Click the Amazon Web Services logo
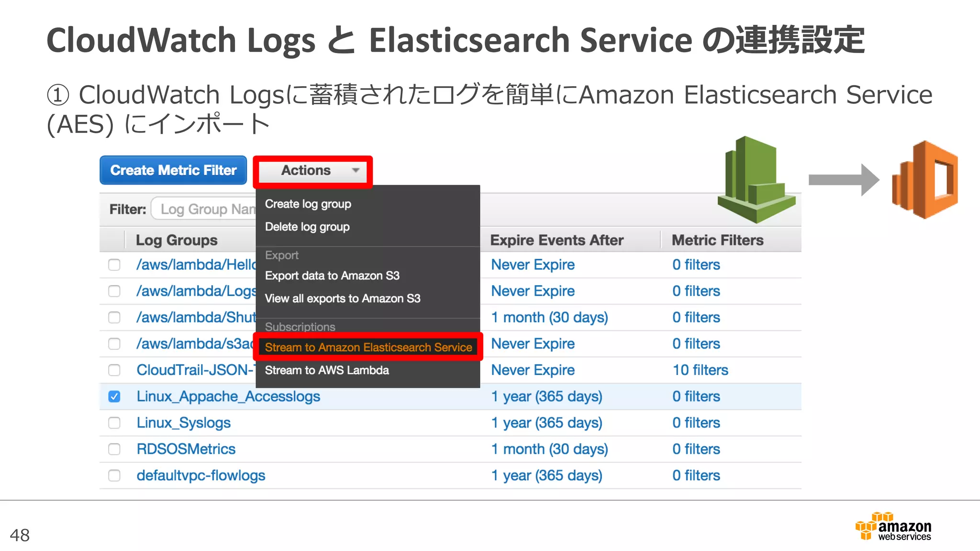 (x=893, y=526)
